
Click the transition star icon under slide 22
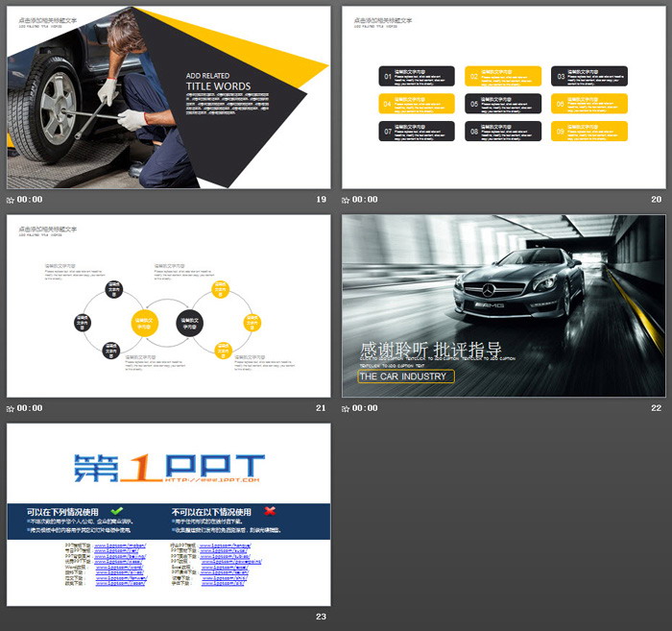click(347, 408)
